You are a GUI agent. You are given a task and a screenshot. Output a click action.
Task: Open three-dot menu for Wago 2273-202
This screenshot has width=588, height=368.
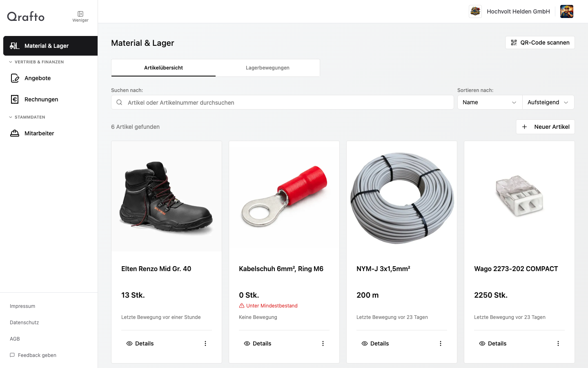pyautogui.click(x=558, y=343)
